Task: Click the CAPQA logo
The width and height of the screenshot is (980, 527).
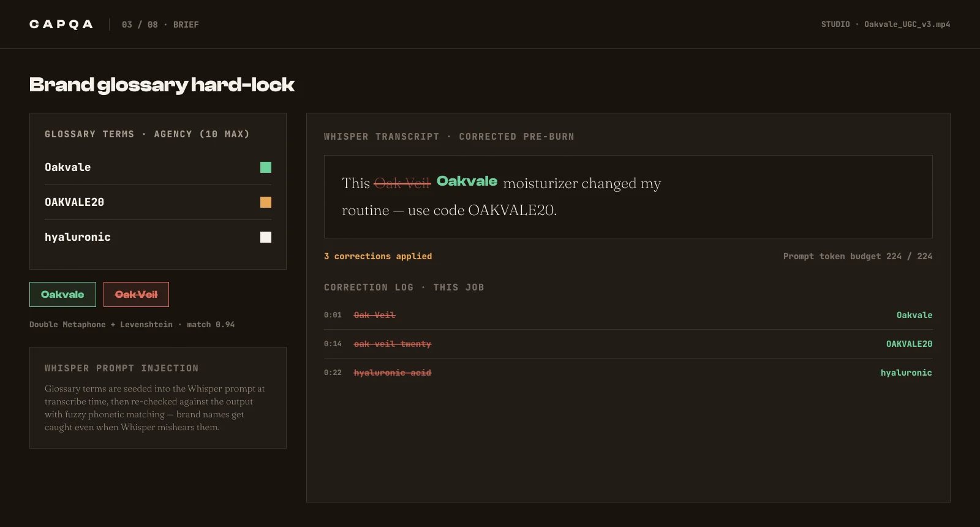Action: click(x=61, y=25)
